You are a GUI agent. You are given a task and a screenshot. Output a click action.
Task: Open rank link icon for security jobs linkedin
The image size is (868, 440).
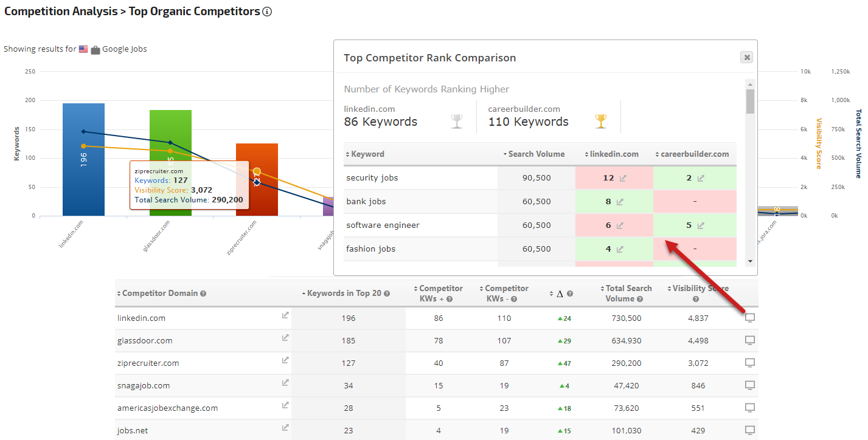622,178
